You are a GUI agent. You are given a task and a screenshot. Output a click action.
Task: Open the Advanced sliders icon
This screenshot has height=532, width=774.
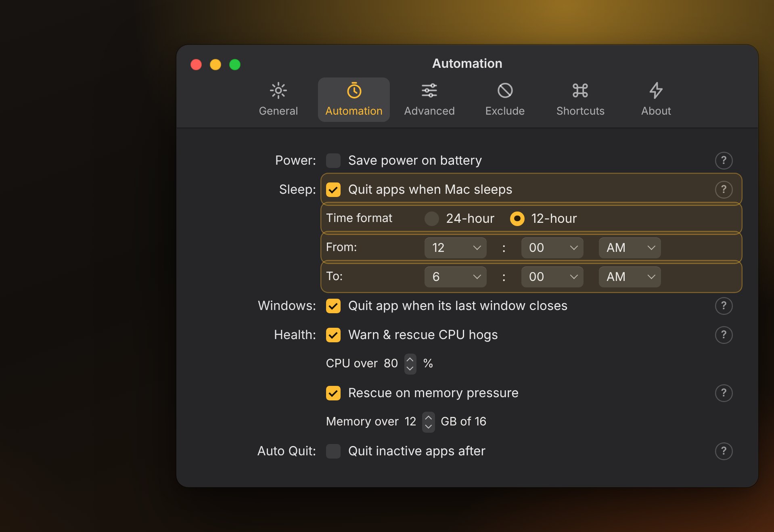pyautogui.click(x=429, y=90)
